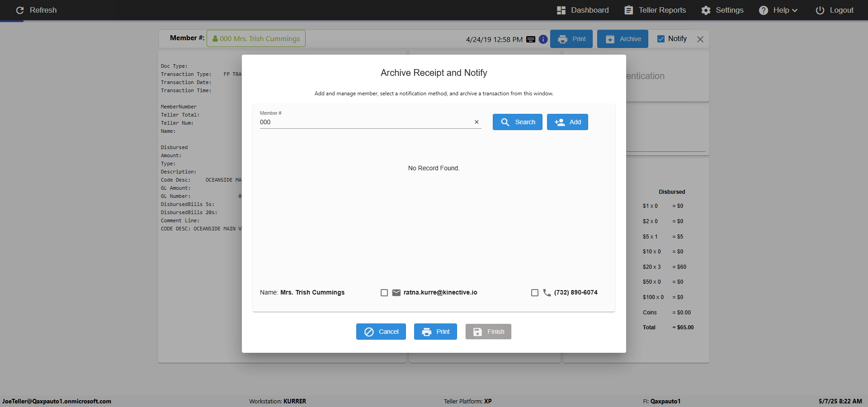The height and width of the screenshot is (407, 868).
Task: Click the JoeTeller account in status bar
Action: [57, 401]
